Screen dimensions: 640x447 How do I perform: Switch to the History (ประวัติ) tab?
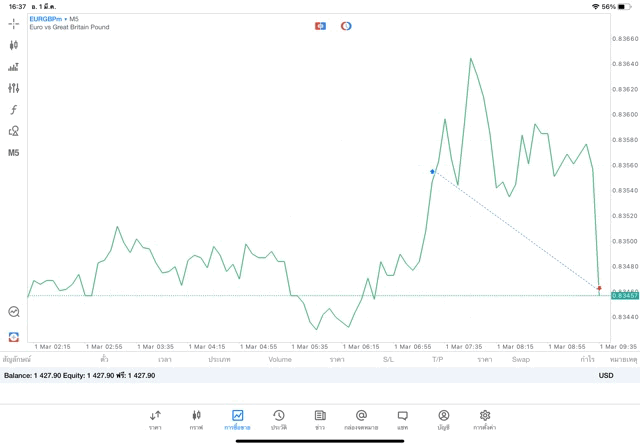point(279,420)
